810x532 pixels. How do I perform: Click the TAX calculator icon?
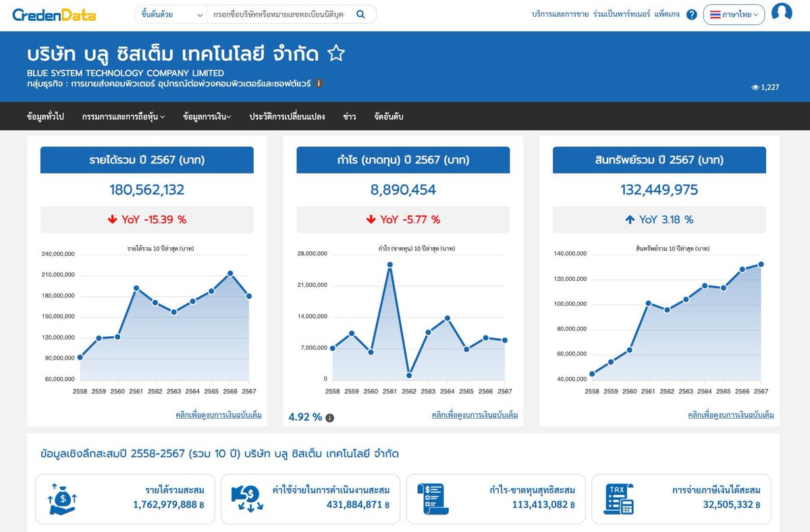coord(618,498)
